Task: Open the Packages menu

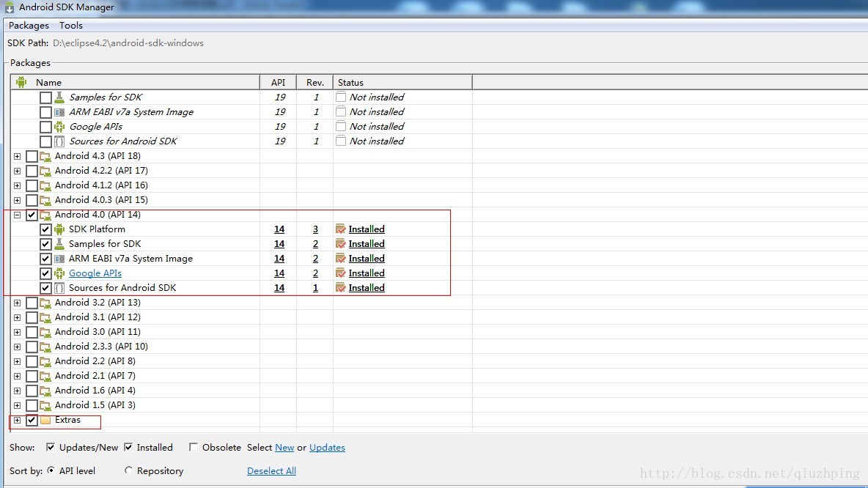Action: click(29, 26)
